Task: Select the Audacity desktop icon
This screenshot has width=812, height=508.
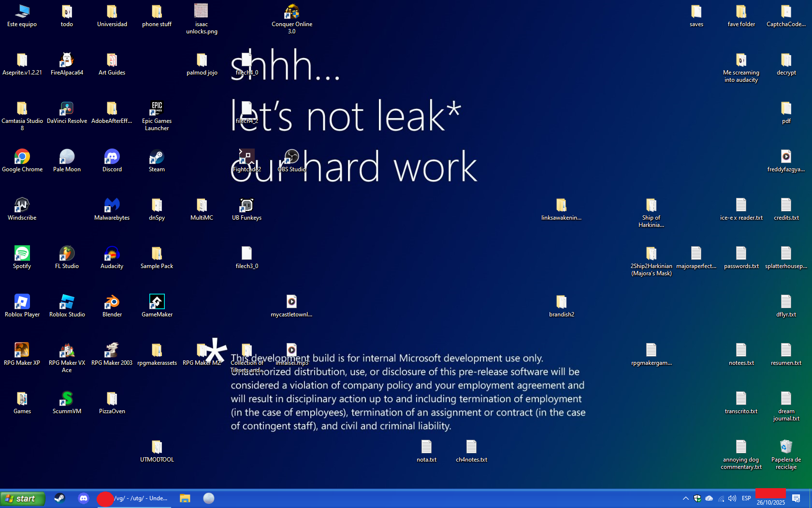Action: coord(112,257)
